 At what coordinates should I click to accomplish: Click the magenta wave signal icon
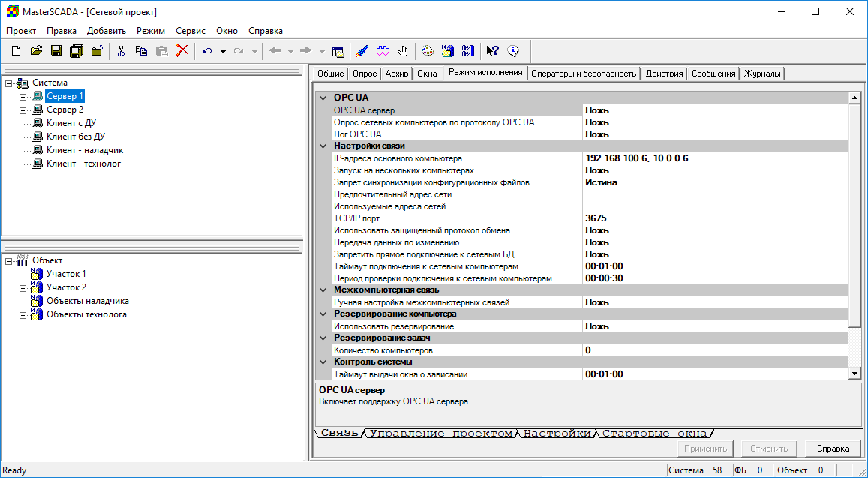383,51
